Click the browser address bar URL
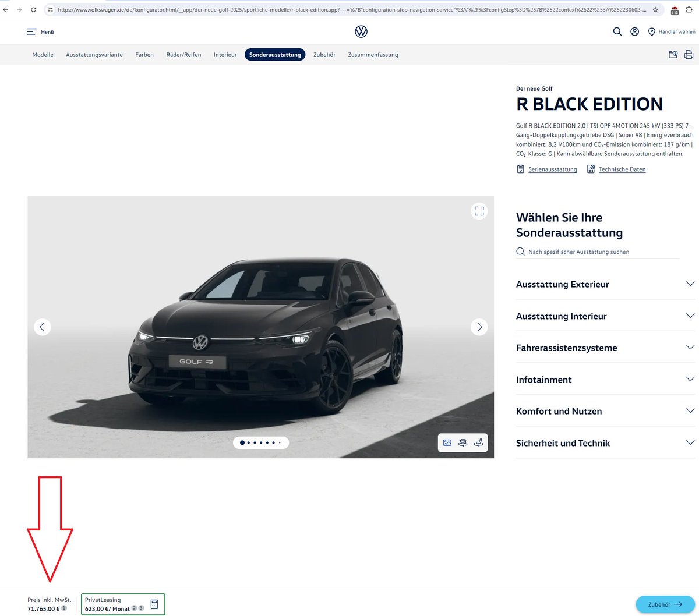Screen dimensions: 699x616 click(x=351, y=10)
